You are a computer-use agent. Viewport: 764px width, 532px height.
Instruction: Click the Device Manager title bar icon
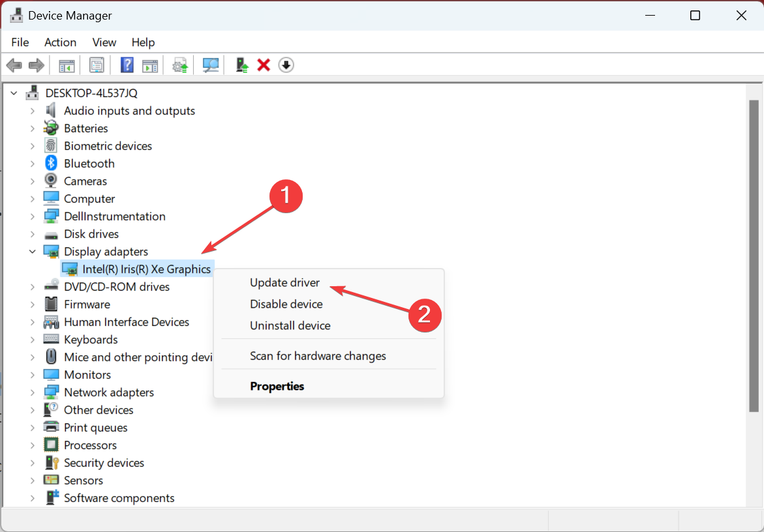coord(16,15)
